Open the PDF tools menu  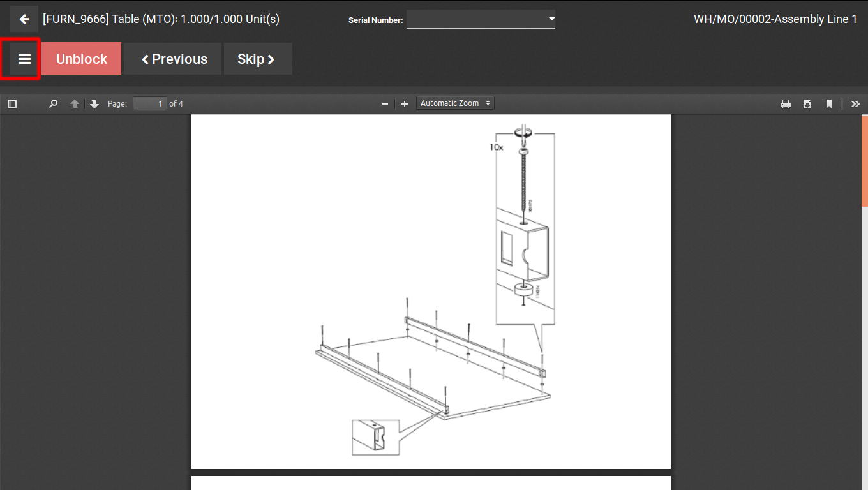(855, 103)
